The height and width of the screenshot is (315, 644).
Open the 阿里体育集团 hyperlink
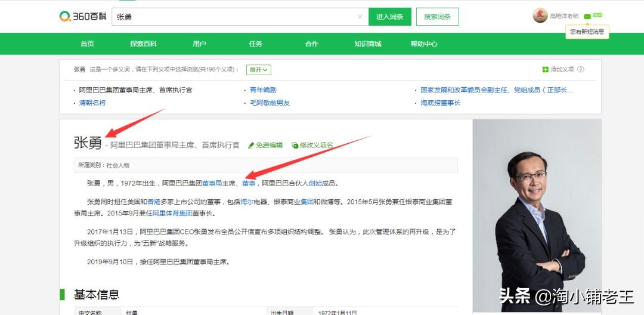coord(172,213)
